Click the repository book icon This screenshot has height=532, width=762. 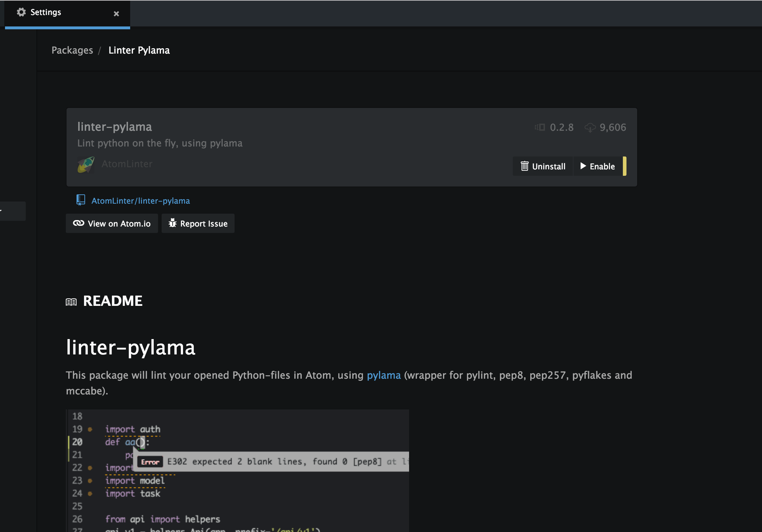click(81, 200)
